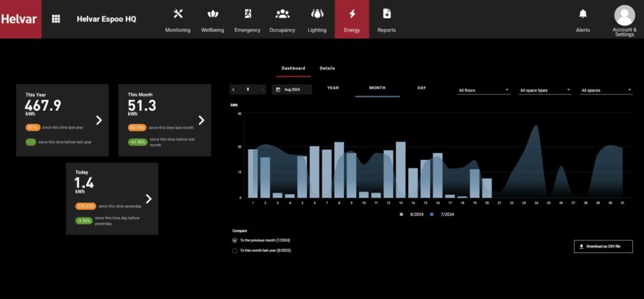This screenshot has height=299, width=644.
Task: Toggle the 7/2024 legend series
Action: point(443,215)
